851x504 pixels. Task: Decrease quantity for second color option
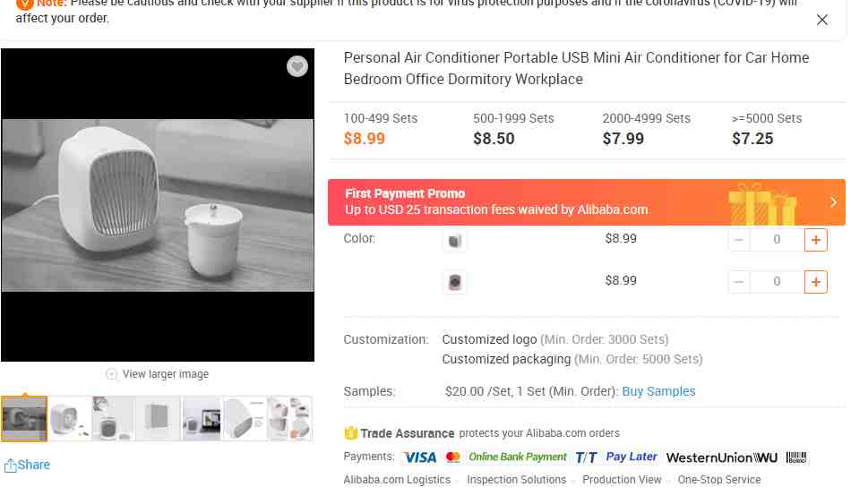(739, 282)
